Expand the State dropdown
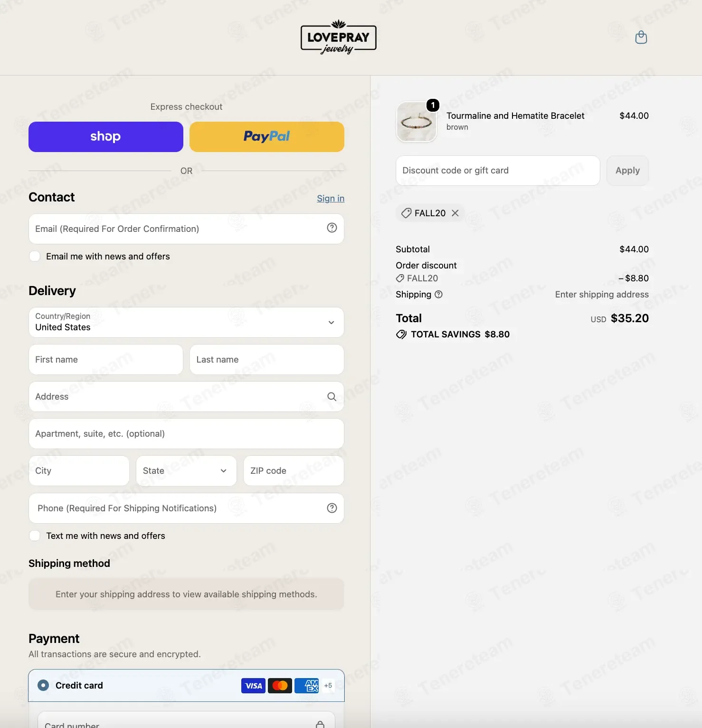 click(x=186, y=470)
